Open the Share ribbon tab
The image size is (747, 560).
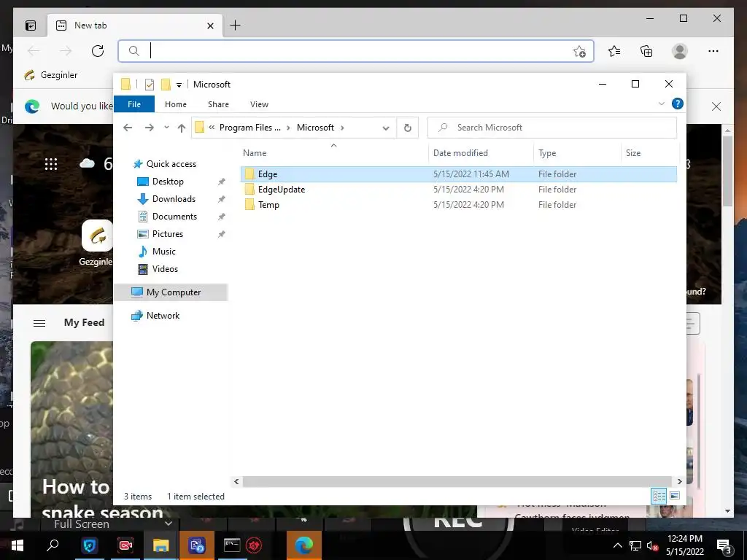click(218, 104)
